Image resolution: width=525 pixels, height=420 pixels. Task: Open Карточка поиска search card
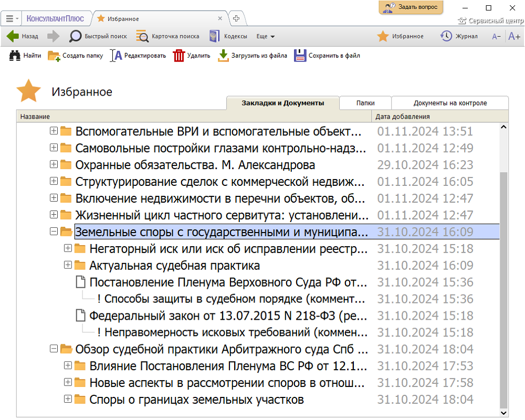click(x=142, y=36)
